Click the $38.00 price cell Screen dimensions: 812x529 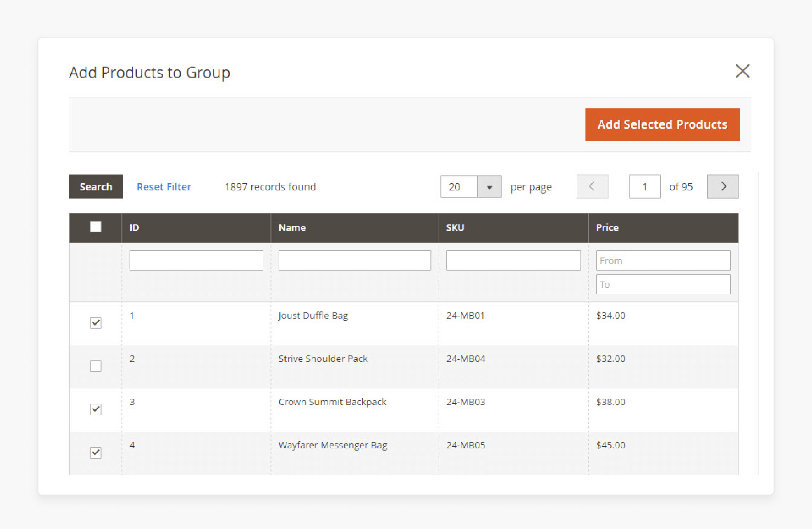pos(611,402)
